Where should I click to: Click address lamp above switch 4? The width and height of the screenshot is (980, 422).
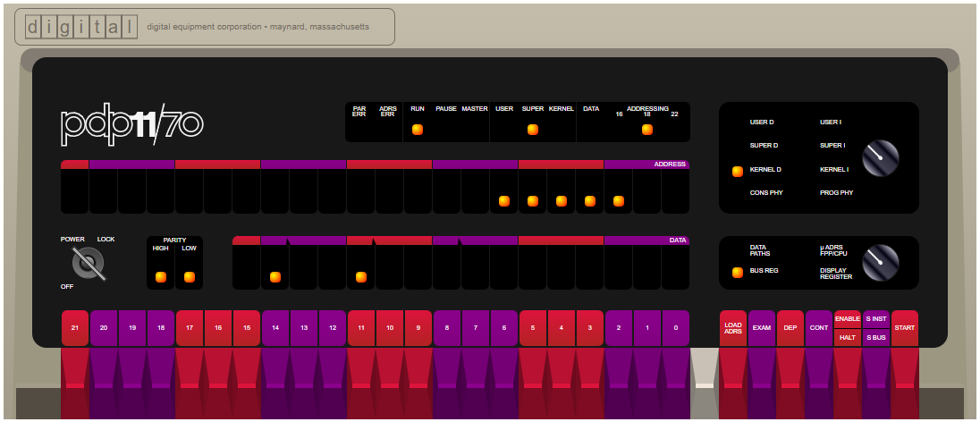coord(562,201)
